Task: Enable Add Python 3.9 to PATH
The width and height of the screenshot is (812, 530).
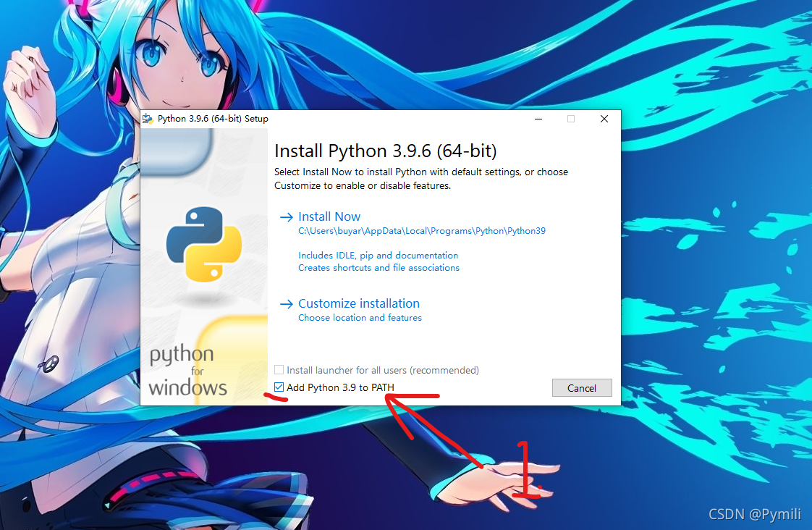Action: [279, 387]
